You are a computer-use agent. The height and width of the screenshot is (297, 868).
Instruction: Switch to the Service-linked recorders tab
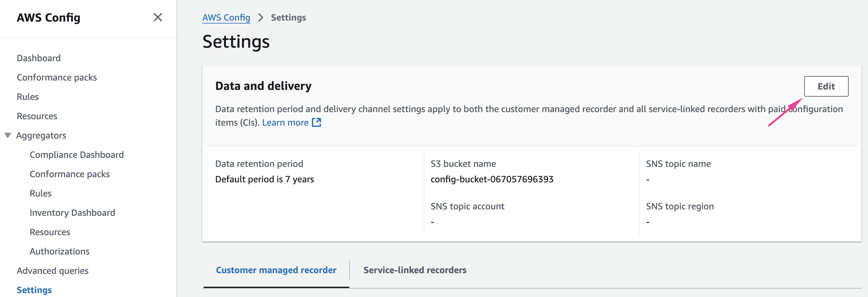pos(414,270)
